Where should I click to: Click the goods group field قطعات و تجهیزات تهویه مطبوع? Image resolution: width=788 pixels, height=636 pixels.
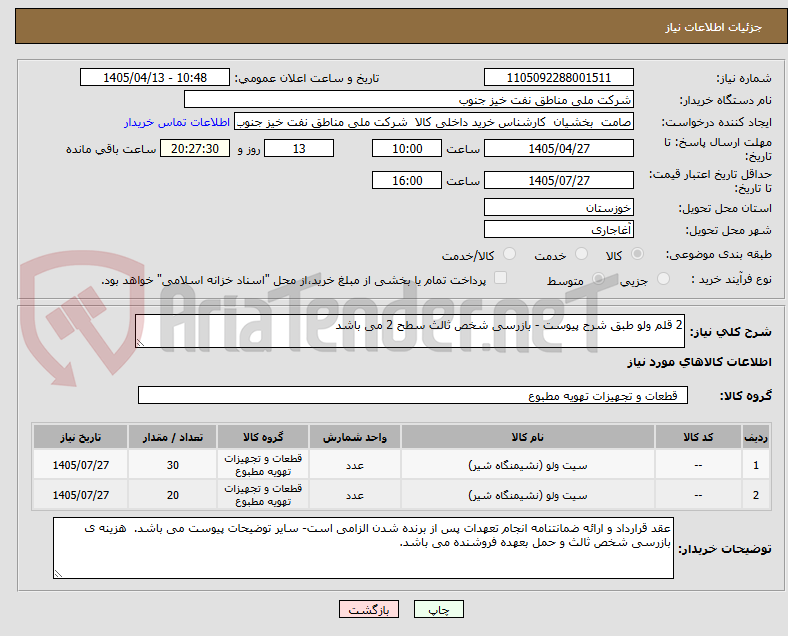pyautogui.click(x=413, y=395)
